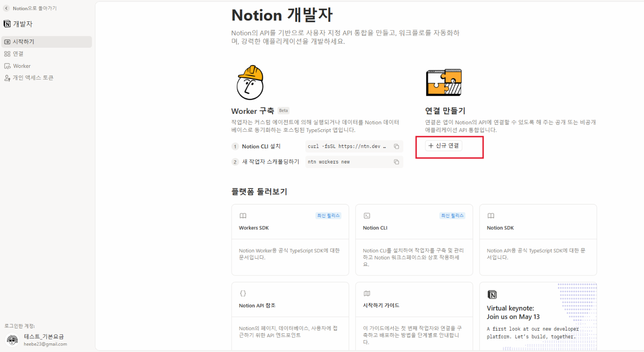Open the Notion CLI card

pos(414,240)
